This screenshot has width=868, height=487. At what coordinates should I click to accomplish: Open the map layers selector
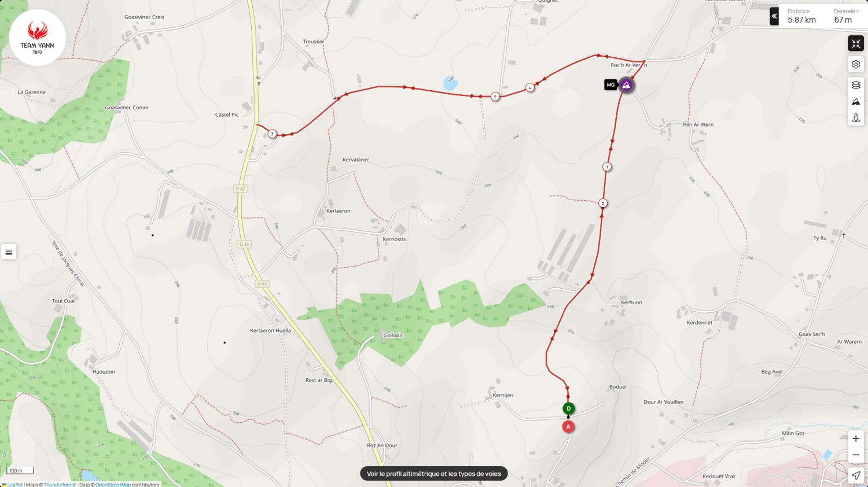pyautogui.click(x=856, y=85)
